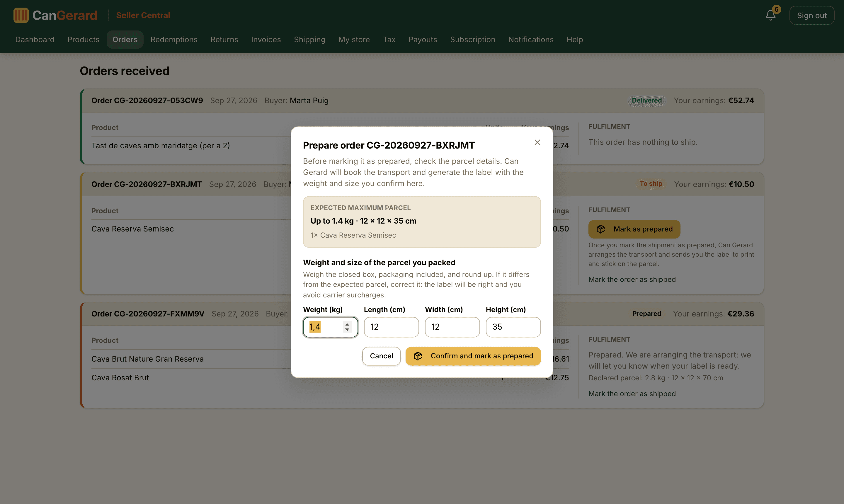Open the Help tab

point(575,40)
